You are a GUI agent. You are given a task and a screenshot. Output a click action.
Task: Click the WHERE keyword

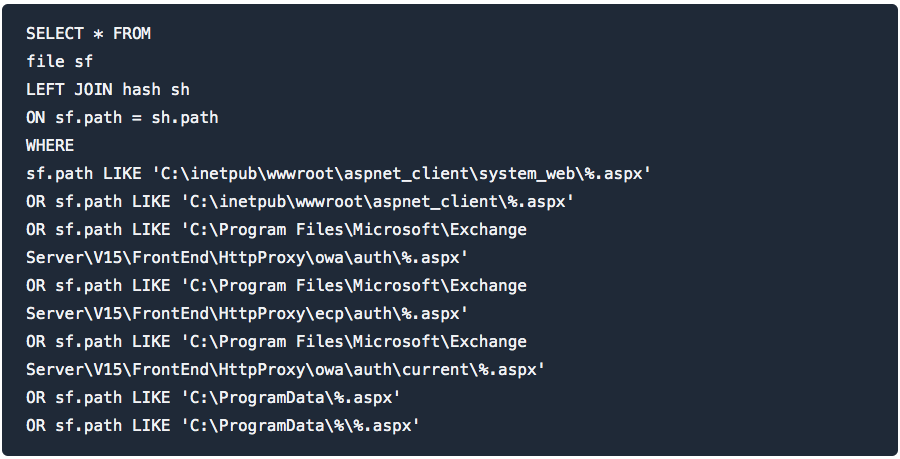[50, 146]
